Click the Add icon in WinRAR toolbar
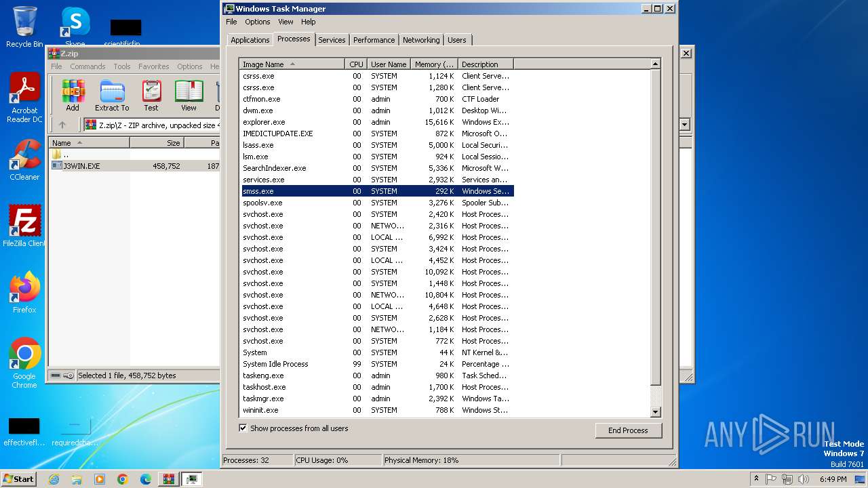The width and height of the screenshot is (868, 488). coord(73,96)
